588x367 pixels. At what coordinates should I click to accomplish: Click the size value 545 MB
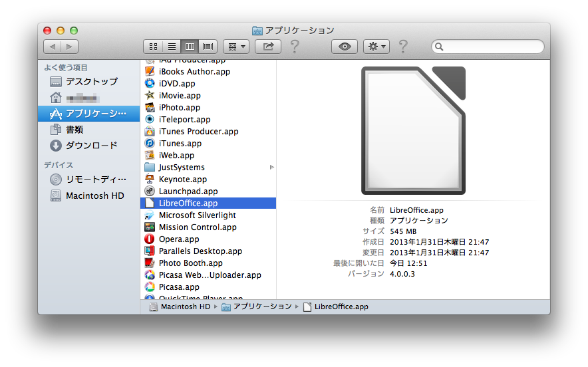pos(402,231)
